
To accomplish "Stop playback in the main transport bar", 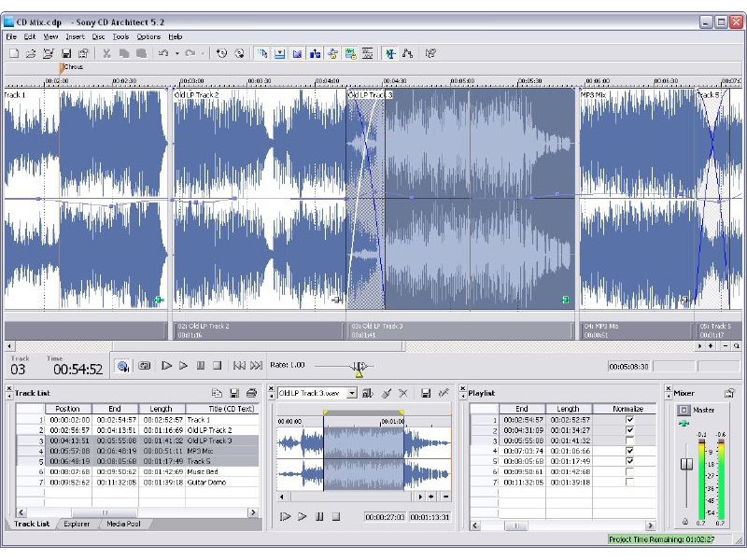I will (217, 366).
